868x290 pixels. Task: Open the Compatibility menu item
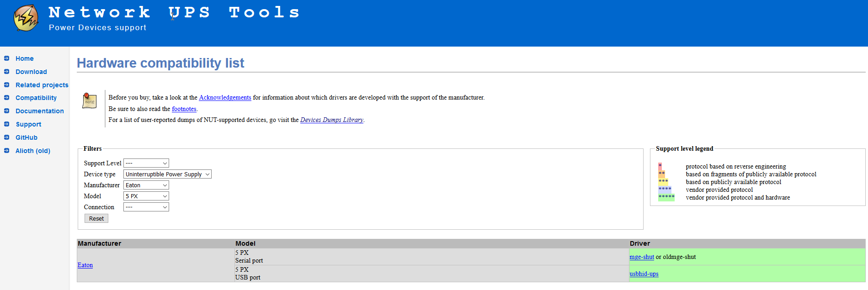coord(36,98)
